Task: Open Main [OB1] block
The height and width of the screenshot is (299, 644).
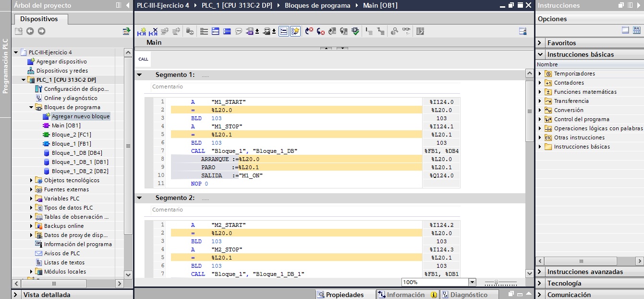Action: 66,125
